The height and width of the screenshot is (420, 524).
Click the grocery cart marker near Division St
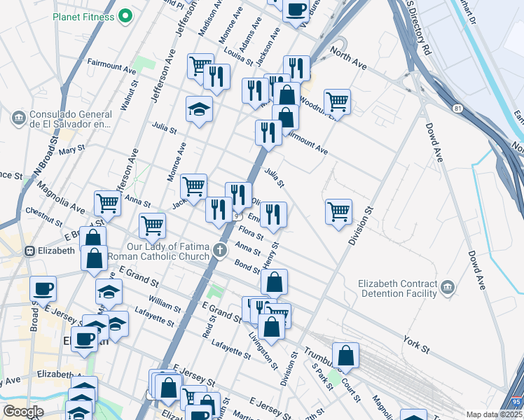[338, 215]
